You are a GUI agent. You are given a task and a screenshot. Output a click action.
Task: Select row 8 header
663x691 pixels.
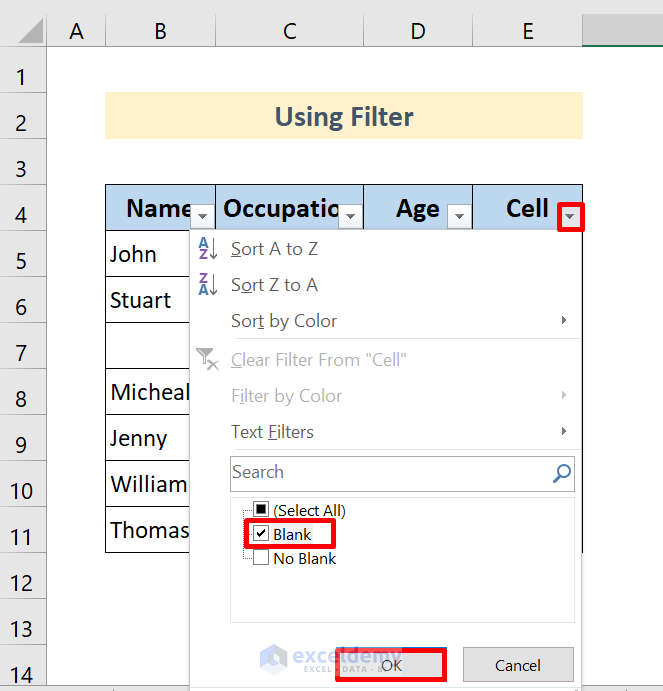click(x=23, y=392)
